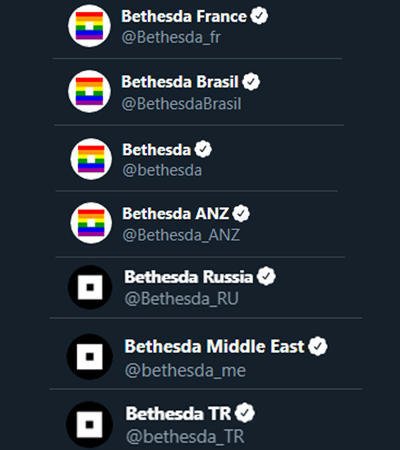Open Bethesda Russia black logo avatar

[x=90, y=287]
